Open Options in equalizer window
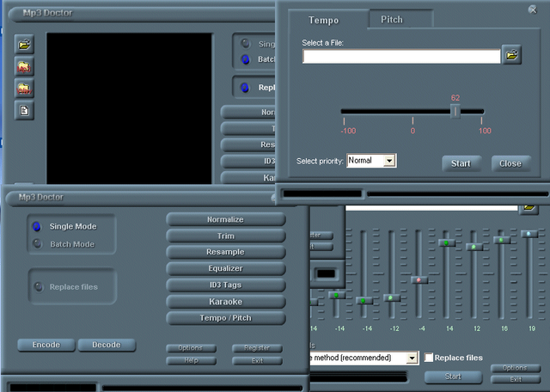Image resolution: width=550 pixels, height=392 pixels. coord(516,368)
